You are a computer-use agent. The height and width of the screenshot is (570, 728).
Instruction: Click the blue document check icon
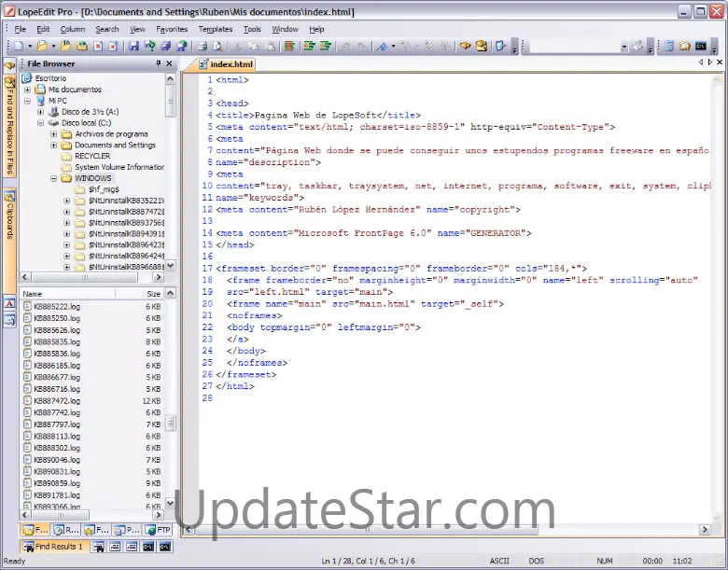500,46
